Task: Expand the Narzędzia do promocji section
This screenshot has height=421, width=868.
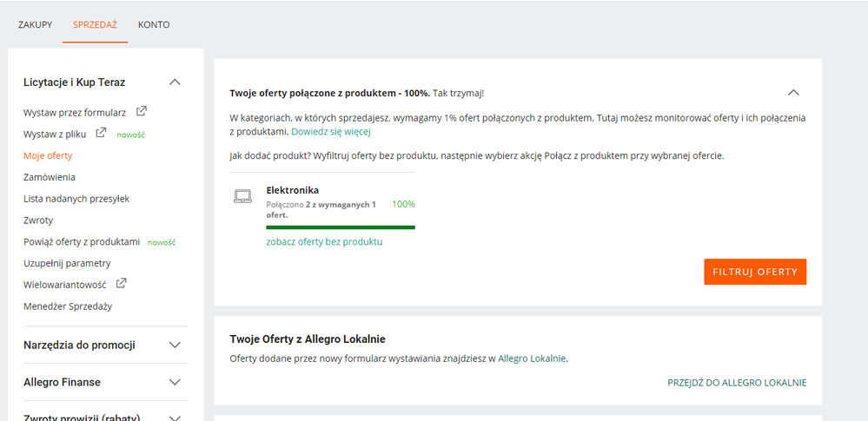Action: pos(175,345)
